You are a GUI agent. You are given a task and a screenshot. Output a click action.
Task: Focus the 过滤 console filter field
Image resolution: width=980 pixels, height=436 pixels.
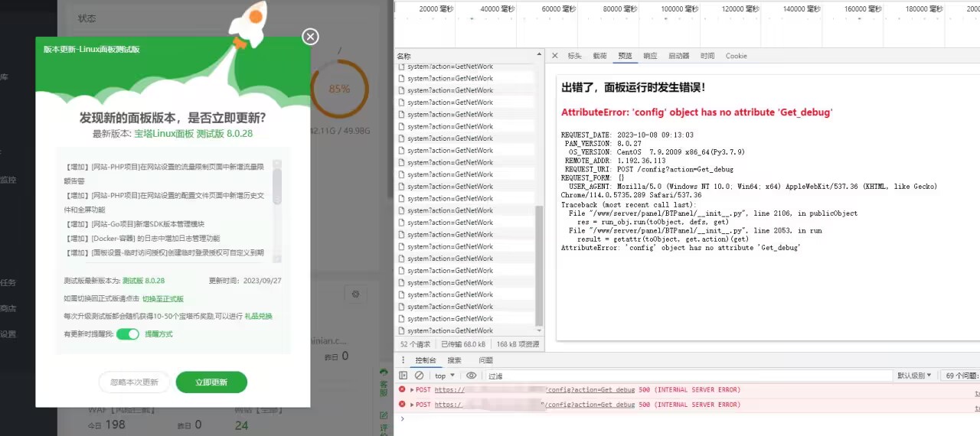(x=688, y=376)
